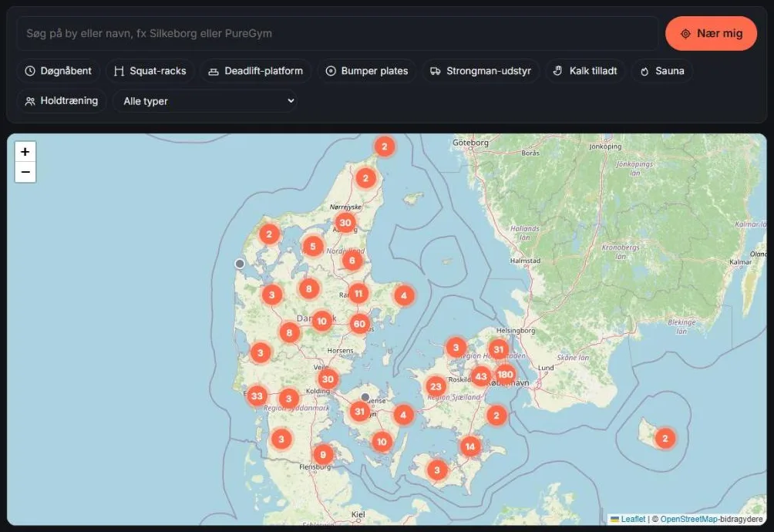
Task: Zoom in on the map
Action: pyautogui.click(x=25, y=152)
